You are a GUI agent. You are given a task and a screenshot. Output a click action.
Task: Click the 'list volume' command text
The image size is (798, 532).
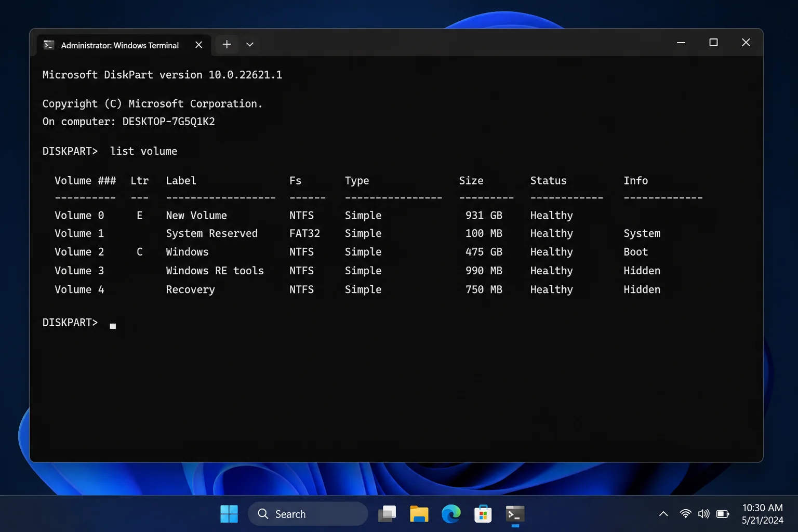(143, 151)
